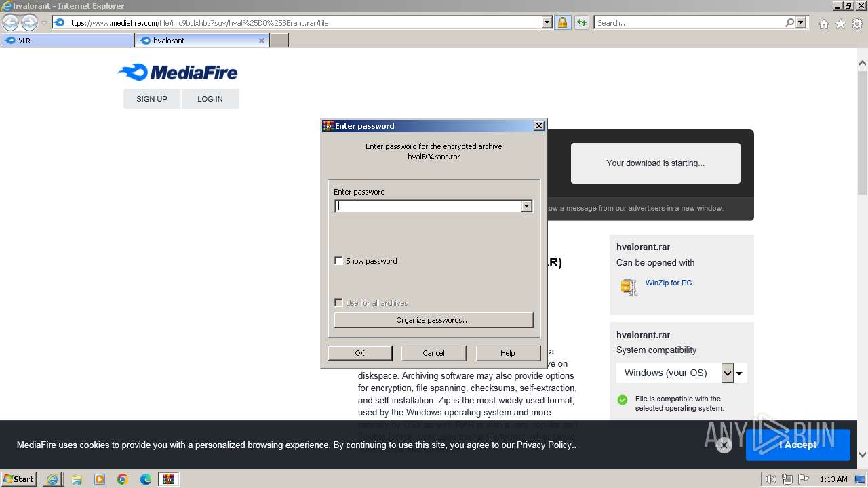Click the volume speaker tray icon

tap(770, 479)
